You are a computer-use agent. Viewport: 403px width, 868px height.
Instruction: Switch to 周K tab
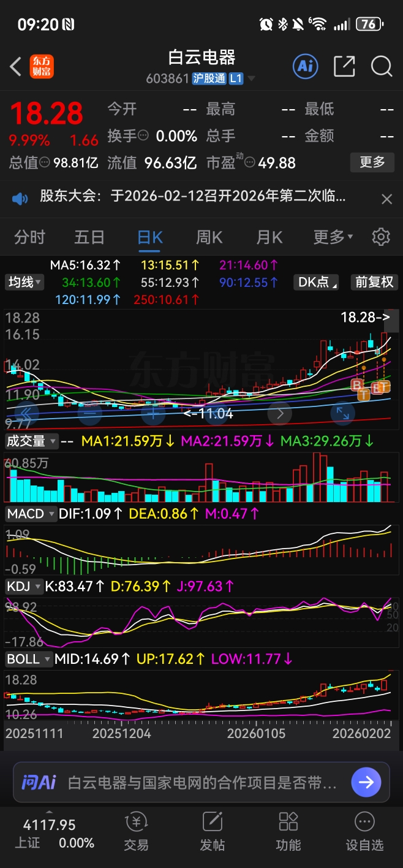[x=209, y=237]
